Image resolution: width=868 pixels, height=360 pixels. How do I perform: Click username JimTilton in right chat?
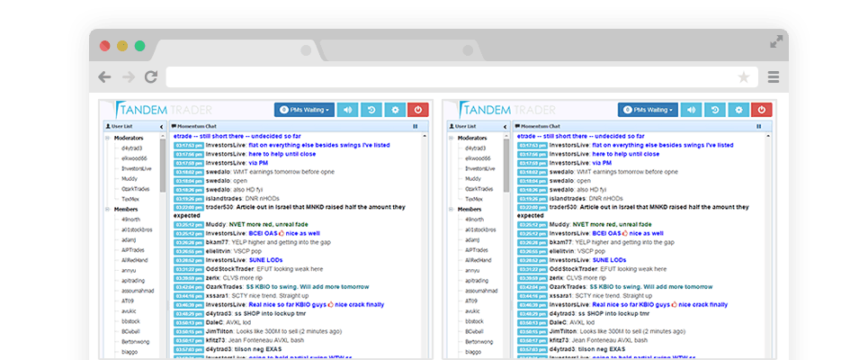coord(564,331)
